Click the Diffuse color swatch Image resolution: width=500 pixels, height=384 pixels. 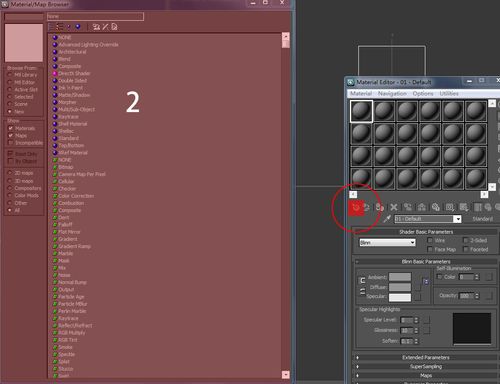(x=400, y=287)
